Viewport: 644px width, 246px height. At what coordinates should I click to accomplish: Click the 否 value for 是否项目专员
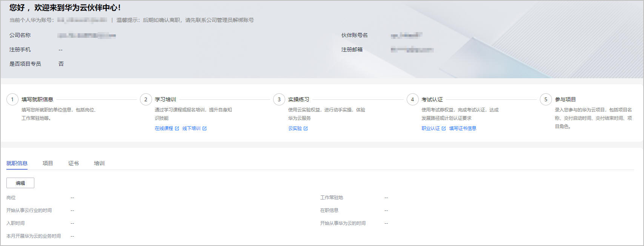61,64
